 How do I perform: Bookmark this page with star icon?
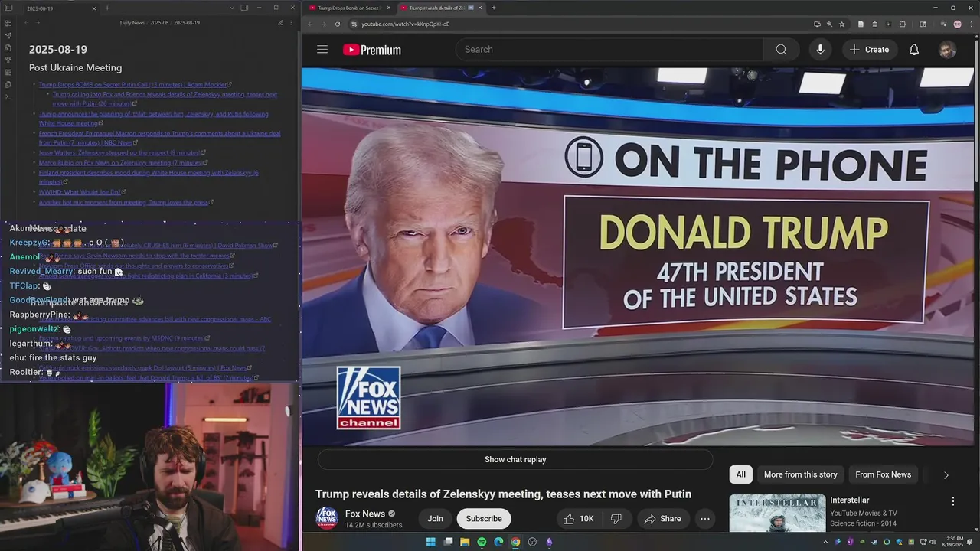842,24
